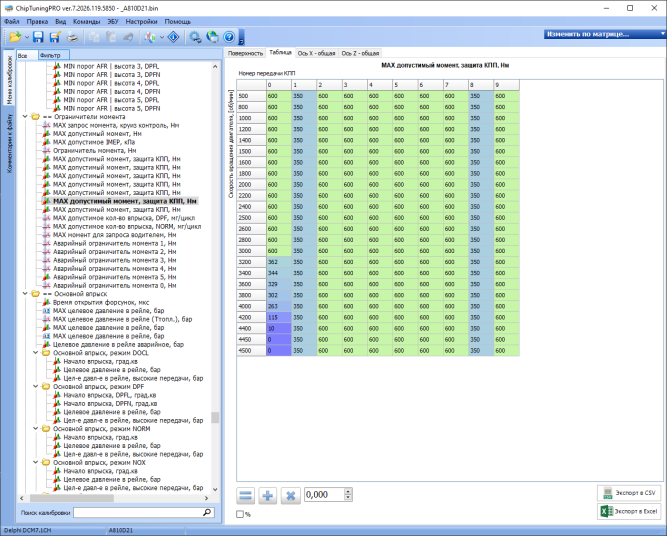Click the plus add-value button below the table
This screenshot has width=667, height=536.
(268, 496)
